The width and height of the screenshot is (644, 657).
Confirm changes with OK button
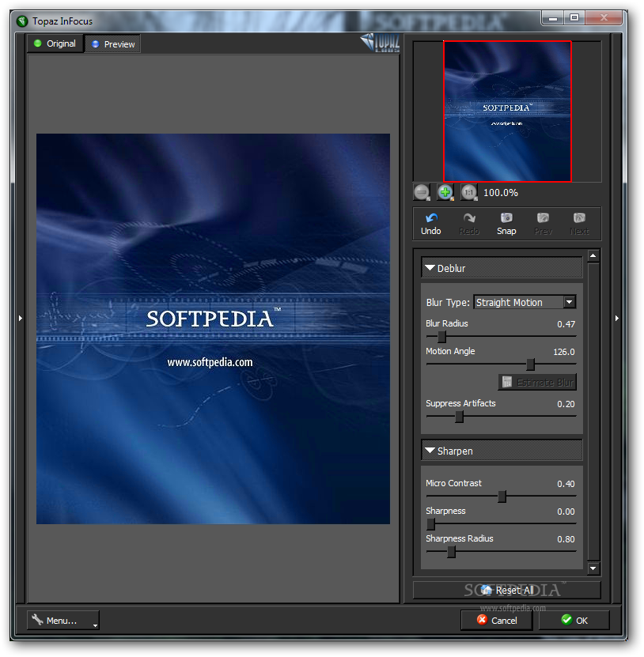click(x=574, y=621)
